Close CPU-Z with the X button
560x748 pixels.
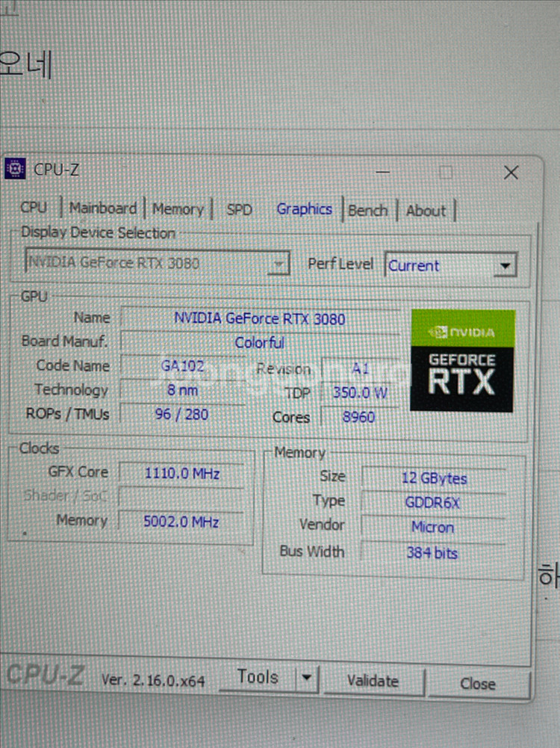pos(511,173)
